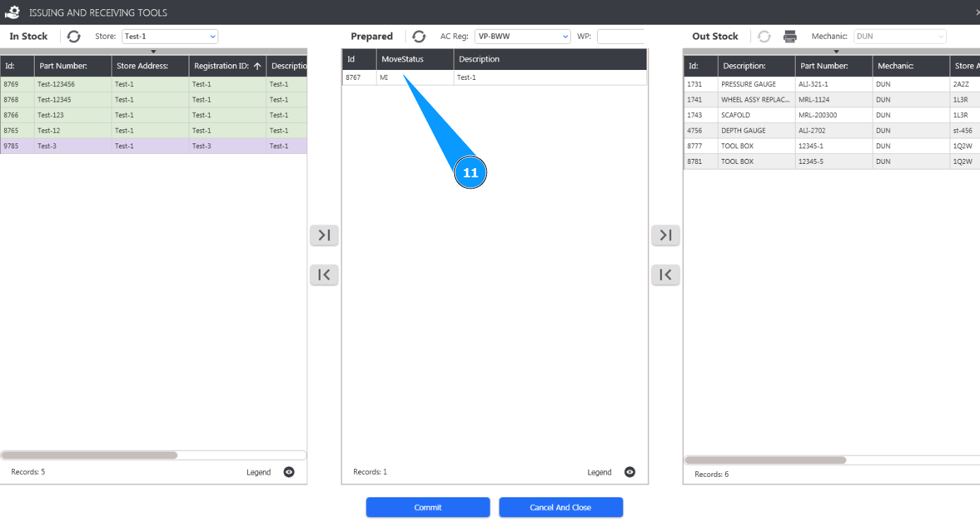Image resolution: width=980 pixels, height=522 pixels.
Task: Open the Store dropdown showing Test-1
Action: coord(170,36)
